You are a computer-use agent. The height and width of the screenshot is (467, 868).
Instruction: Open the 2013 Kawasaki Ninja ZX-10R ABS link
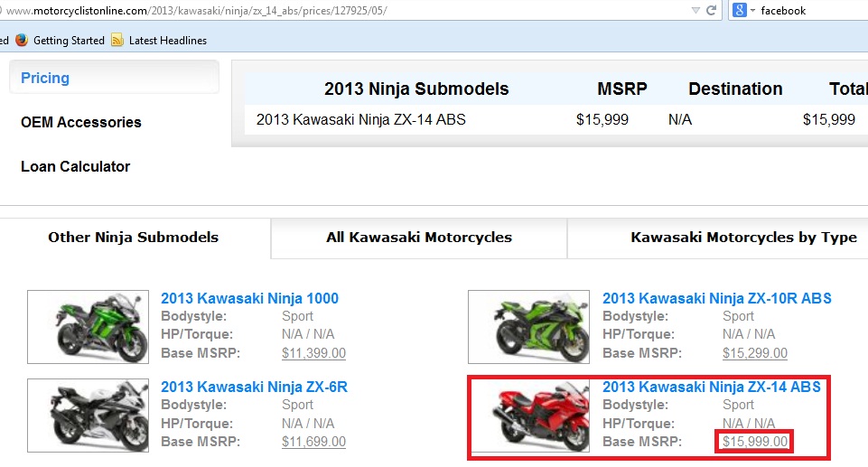coord(716,298)
